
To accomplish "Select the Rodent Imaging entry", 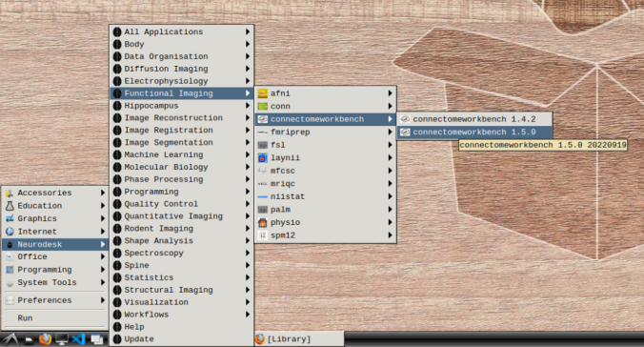I will 182,229.
